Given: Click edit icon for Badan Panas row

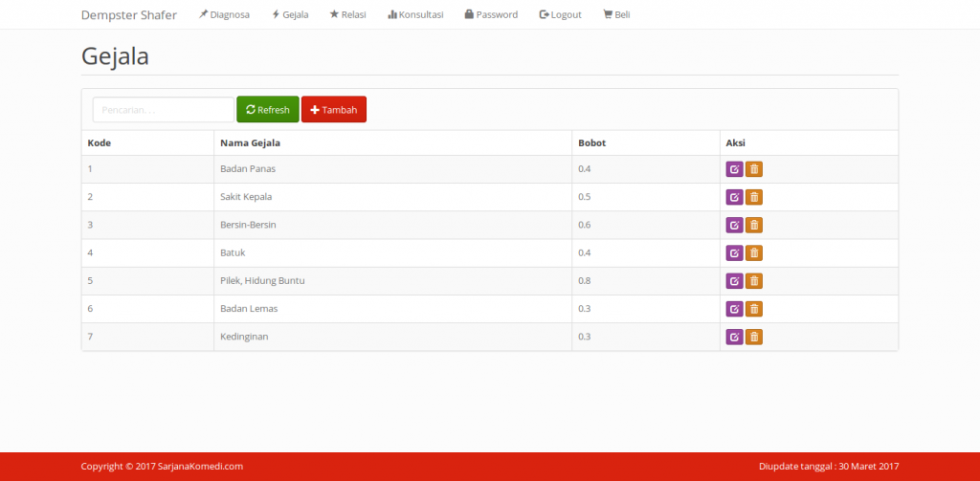Looking at the screenshot, I should click(x=734, y=169).
